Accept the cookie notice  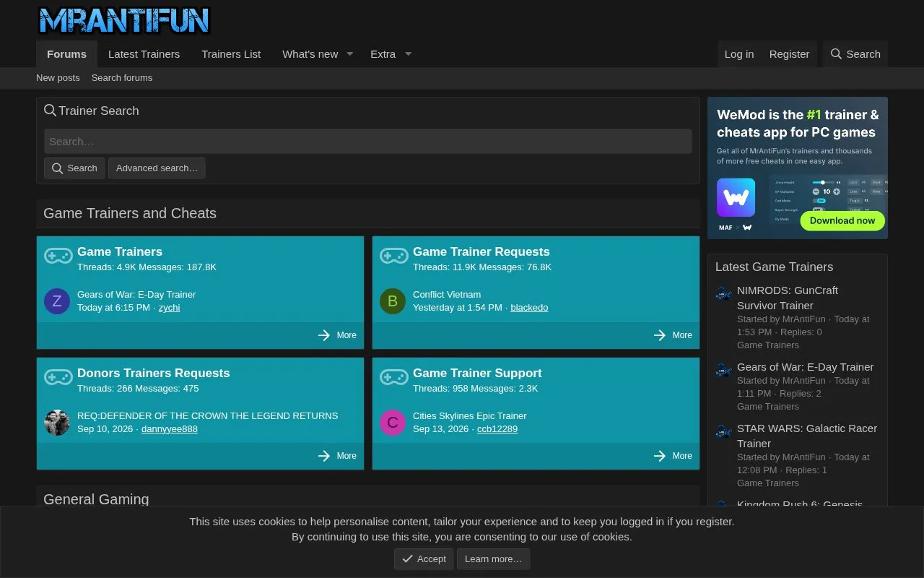[x=424, y=558]
